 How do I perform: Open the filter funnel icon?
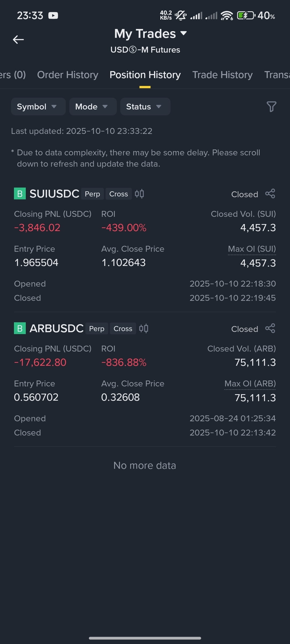coord(271,107)
